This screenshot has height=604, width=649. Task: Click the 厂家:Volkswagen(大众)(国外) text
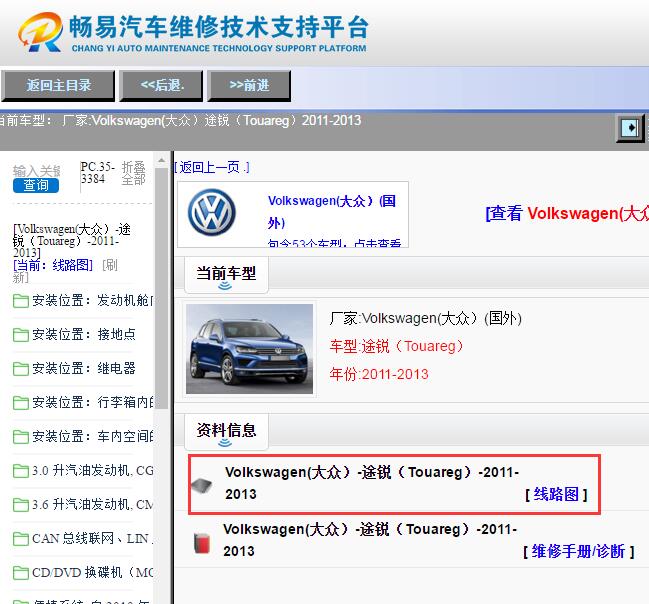pos(425,318)
